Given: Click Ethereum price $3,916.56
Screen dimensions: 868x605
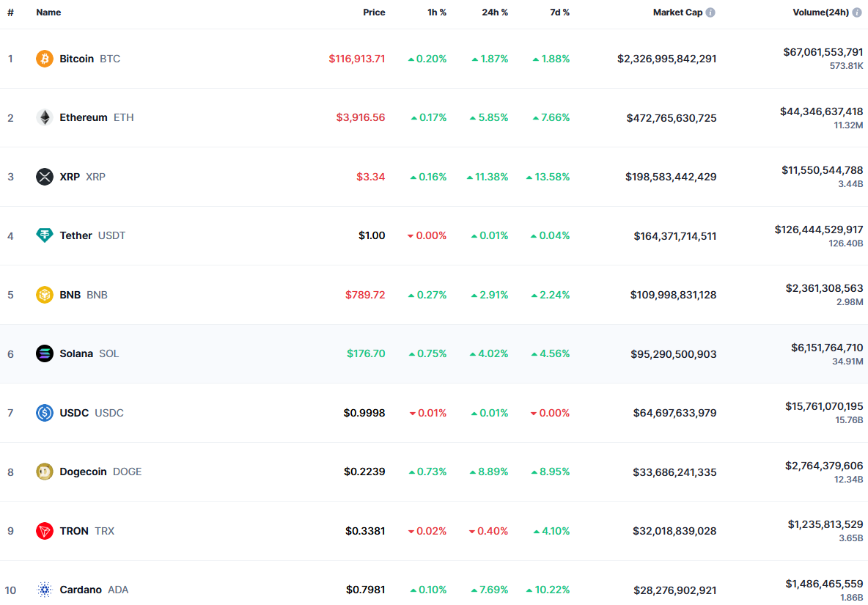Looking at the screenshot, I should 361,117.
